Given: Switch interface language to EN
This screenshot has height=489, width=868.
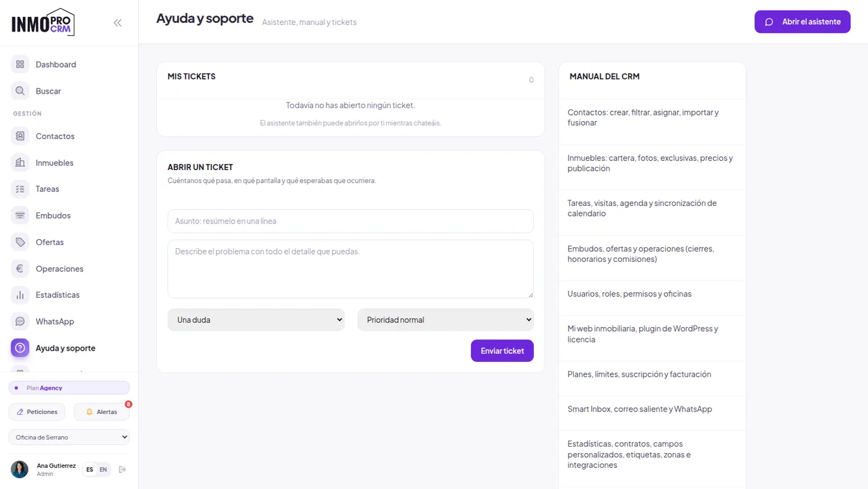Looking at the screenshot, I should coord(104,469).
